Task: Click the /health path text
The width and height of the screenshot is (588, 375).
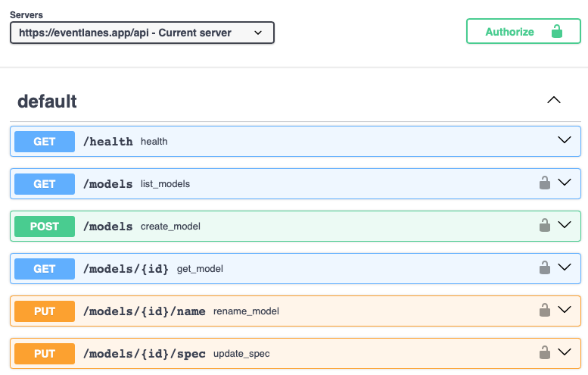Action: coord(108,142)
